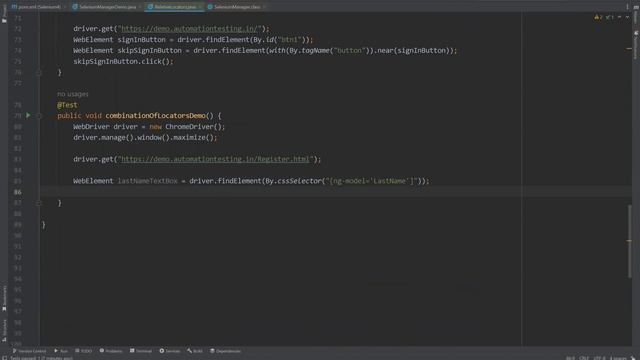The height and width of the screenshot is (360, 640).
Task: Click the fold end marker on line 87
Action: tap(39, 203)
